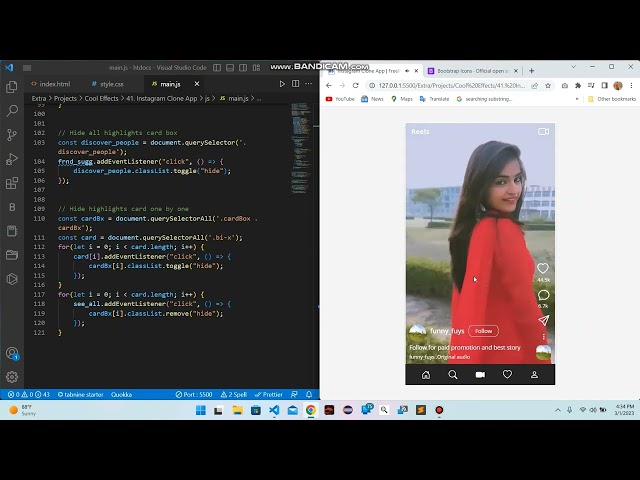Screen dimensions: 640x480
Task: Open the notifications bell in VS Code
Action: pyautogui.click(x=309, y=394)
